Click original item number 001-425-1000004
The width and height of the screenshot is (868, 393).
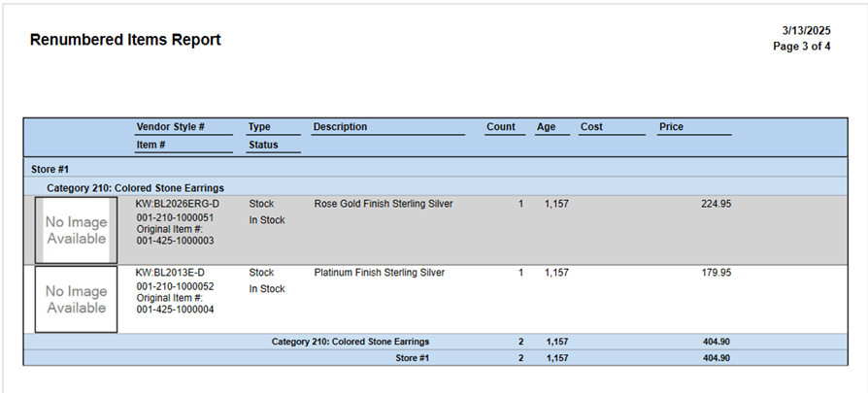[x=175, y=310]
